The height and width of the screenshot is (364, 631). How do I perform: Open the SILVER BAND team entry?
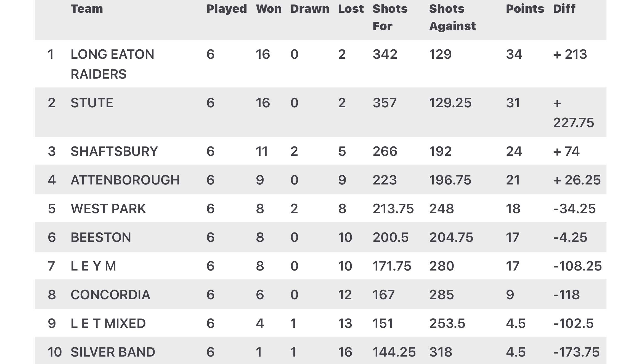pyautogui.click(x=113, y=352)
